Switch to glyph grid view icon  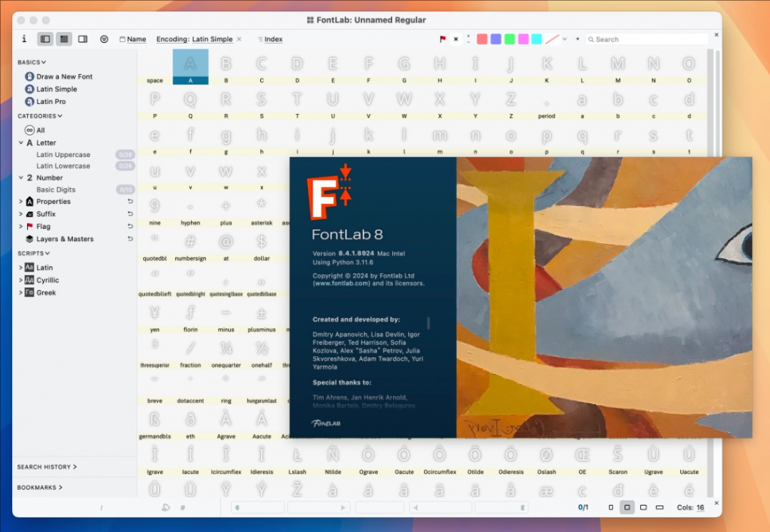[64, 39]
